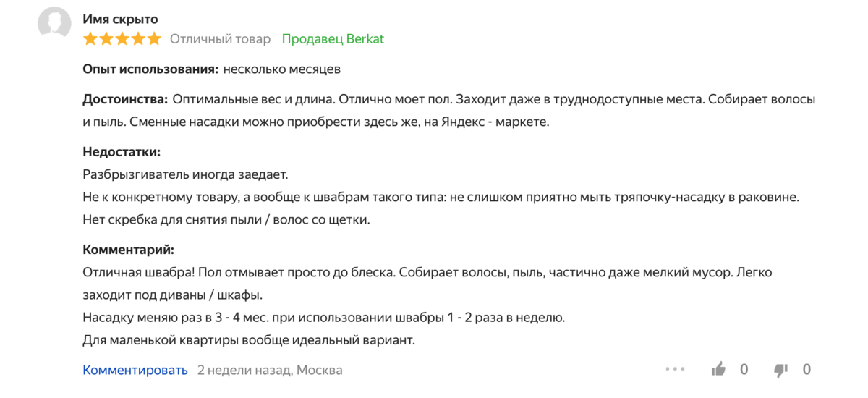Click the Комментарий heading
This screenshot has width=868, height=398.
(129, 250)
